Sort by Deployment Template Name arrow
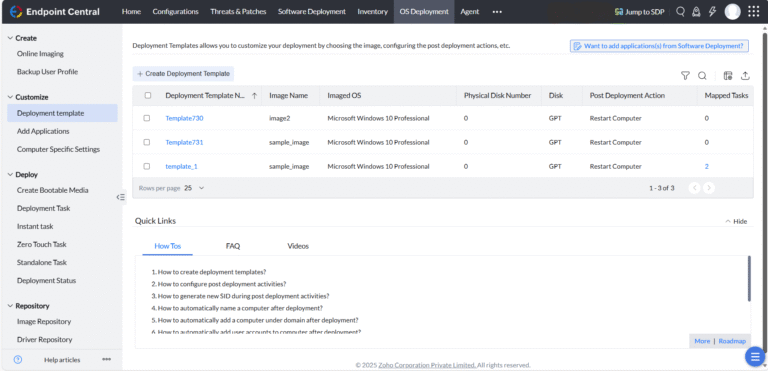 pyautogui.click(x=254, y=96)
